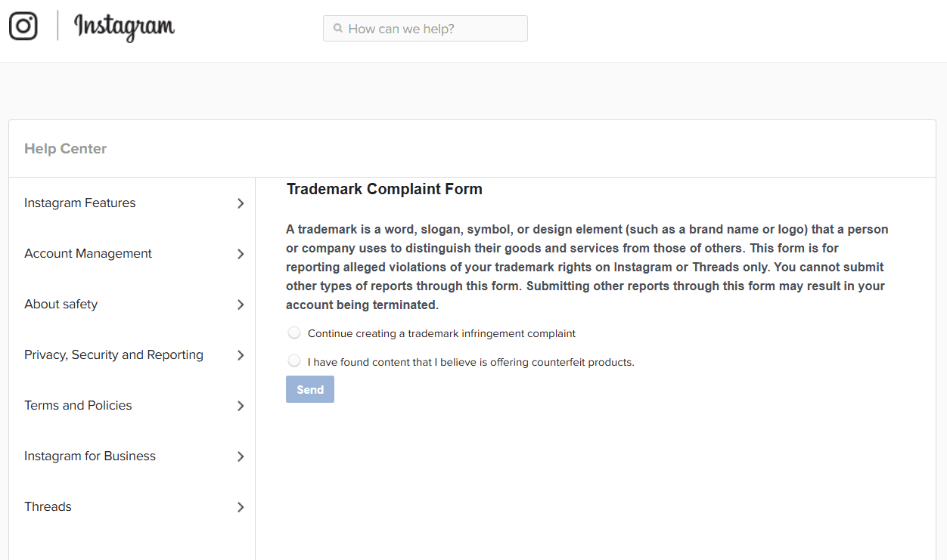Click the Instagram wordmark logo
The height and width of the screenshot is (560, 947).
click(125, 27)
